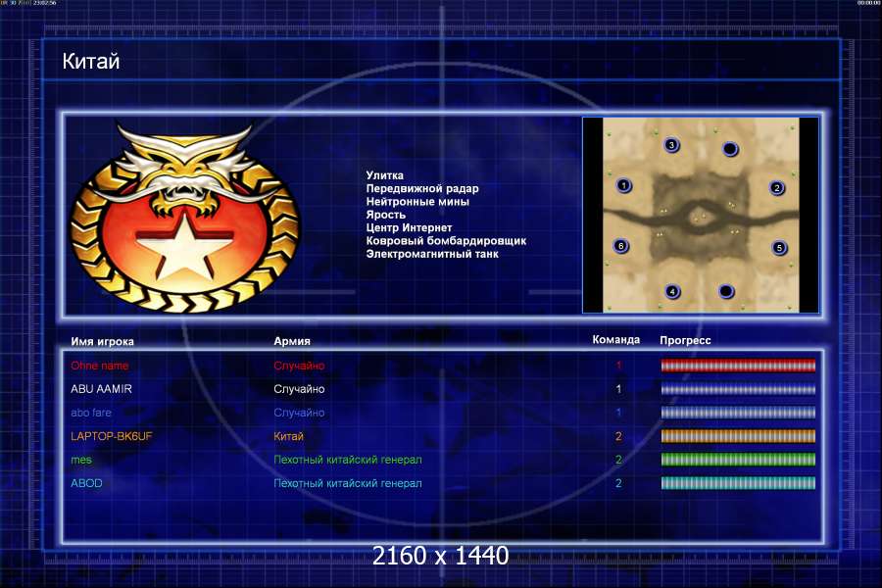Click the 'Армия' column header
This screenshot has width=882, height=588.
[x=292, y=340]
